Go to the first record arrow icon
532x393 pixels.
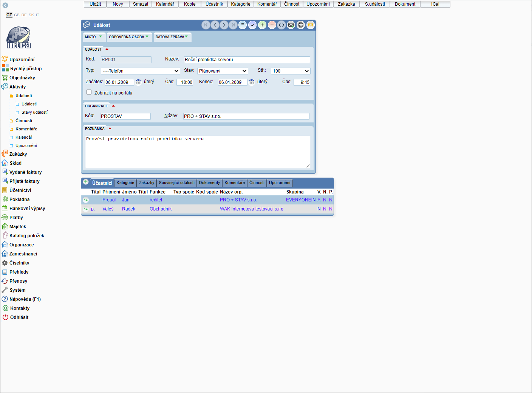tap(206, 25)
